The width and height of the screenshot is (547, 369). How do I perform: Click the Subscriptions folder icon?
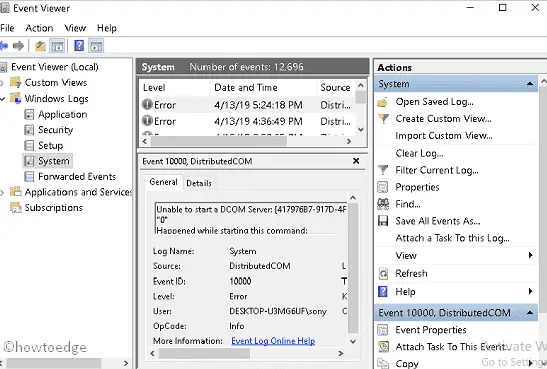15,208
